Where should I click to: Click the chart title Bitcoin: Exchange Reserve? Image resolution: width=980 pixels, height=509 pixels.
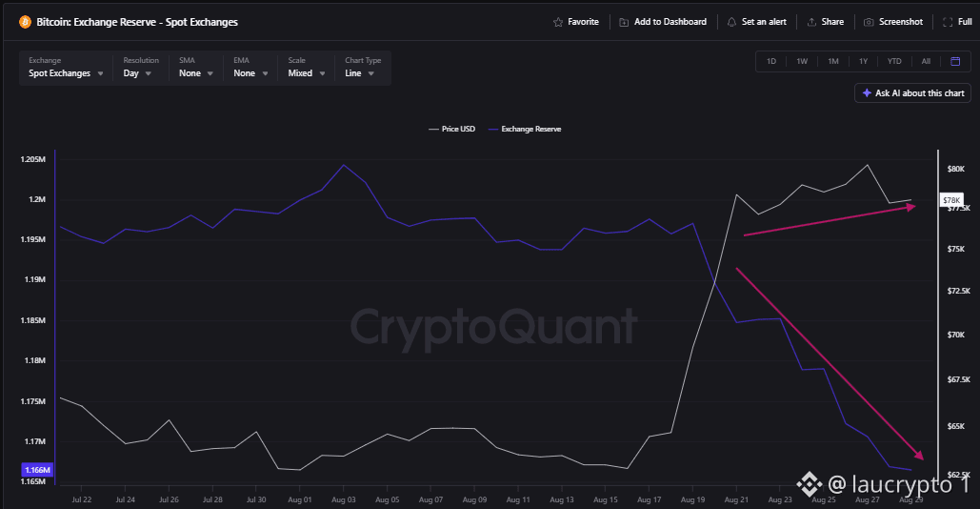(137, 22)
